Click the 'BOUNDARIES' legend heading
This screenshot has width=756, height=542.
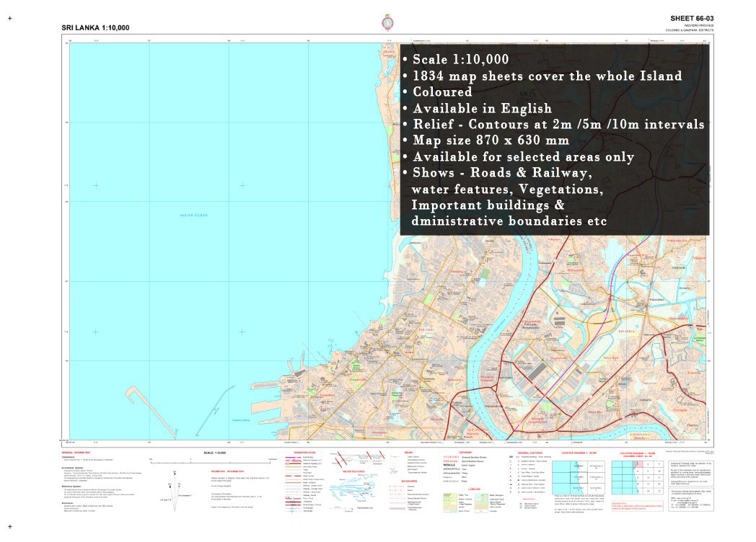tap(409, 481)
